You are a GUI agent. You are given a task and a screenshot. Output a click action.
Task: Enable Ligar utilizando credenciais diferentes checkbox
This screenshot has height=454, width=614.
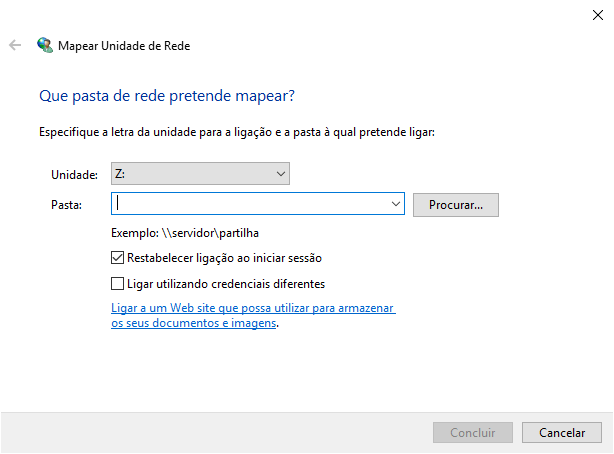point(119,283)
